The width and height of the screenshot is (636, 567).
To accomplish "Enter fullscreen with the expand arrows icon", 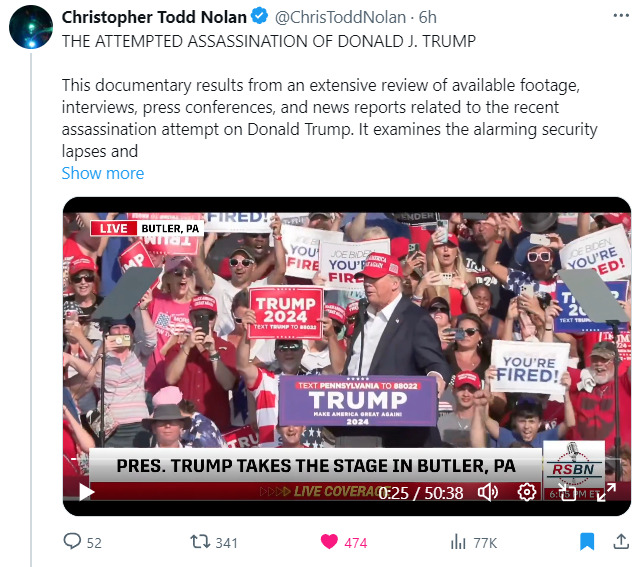I will click(606, 492).
